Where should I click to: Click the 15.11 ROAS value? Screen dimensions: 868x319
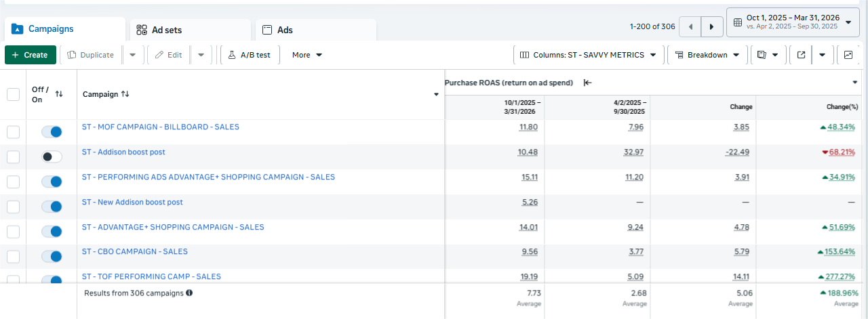pos(528,177)
